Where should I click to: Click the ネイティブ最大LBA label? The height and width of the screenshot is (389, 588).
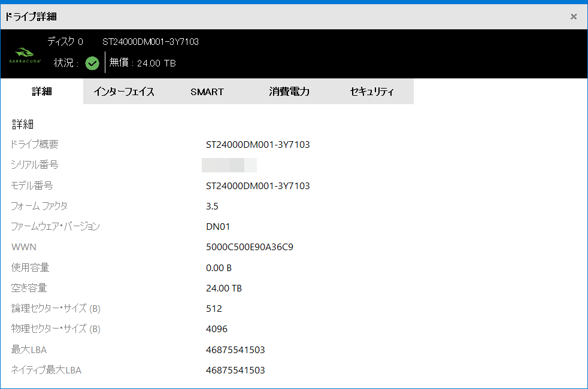click(46, 370)
